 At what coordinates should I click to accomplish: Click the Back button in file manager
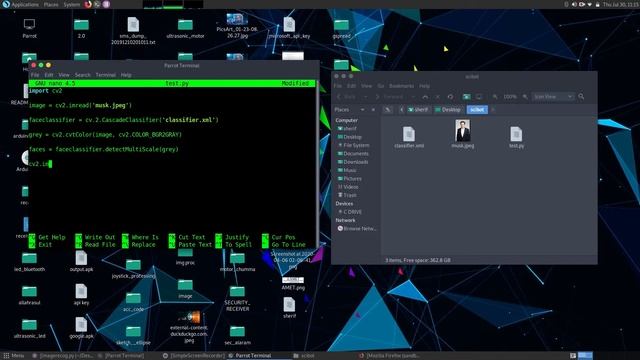(x=347, y=97)
